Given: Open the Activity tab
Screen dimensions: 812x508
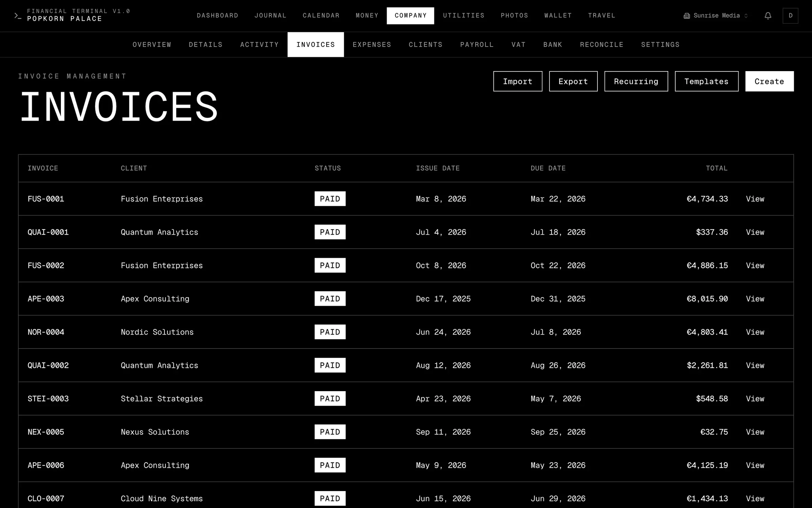Looking at the screenshot, I should (260, 45).
